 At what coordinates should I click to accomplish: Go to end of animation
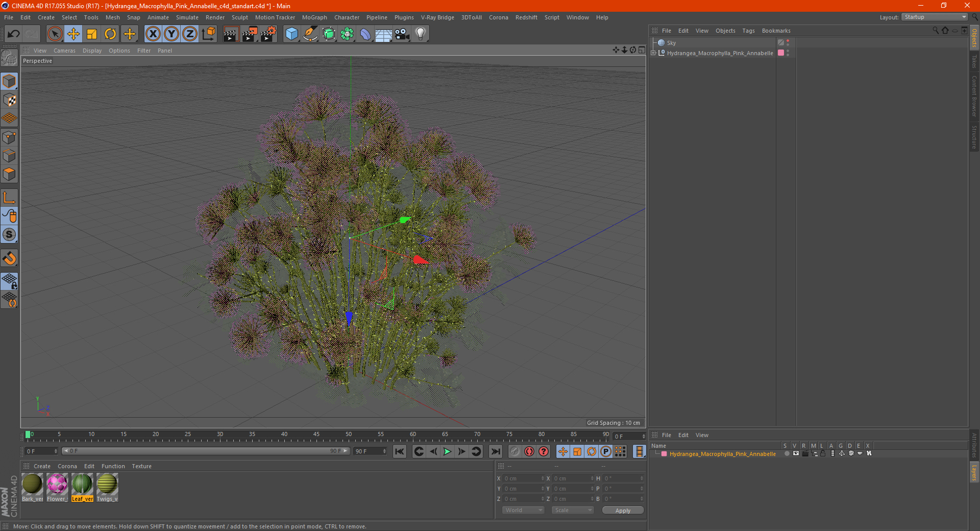tap(495, 451)
